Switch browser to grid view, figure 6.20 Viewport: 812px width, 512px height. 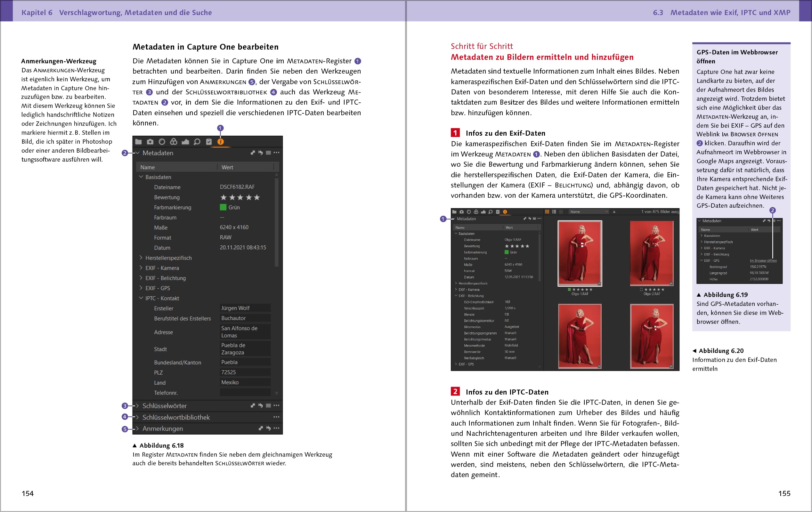[547, 212]
